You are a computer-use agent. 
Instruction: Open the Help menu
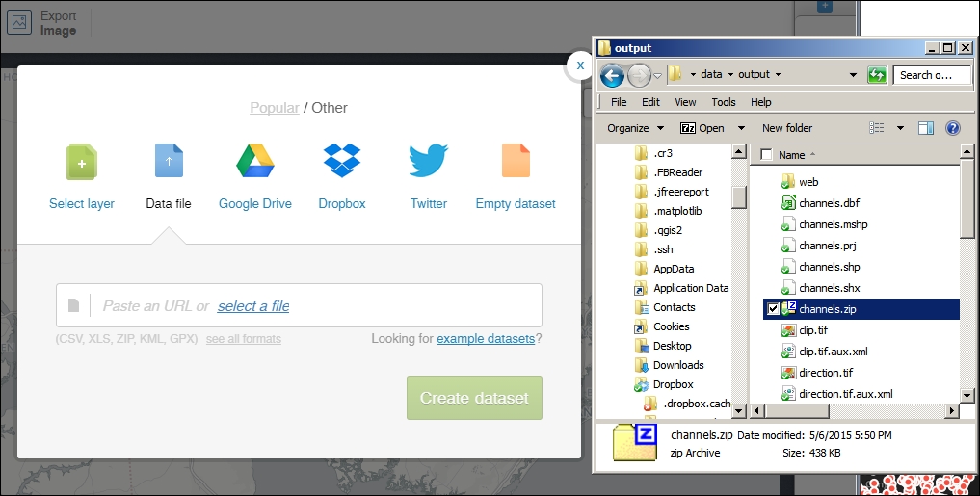click(x=760, y=102)
